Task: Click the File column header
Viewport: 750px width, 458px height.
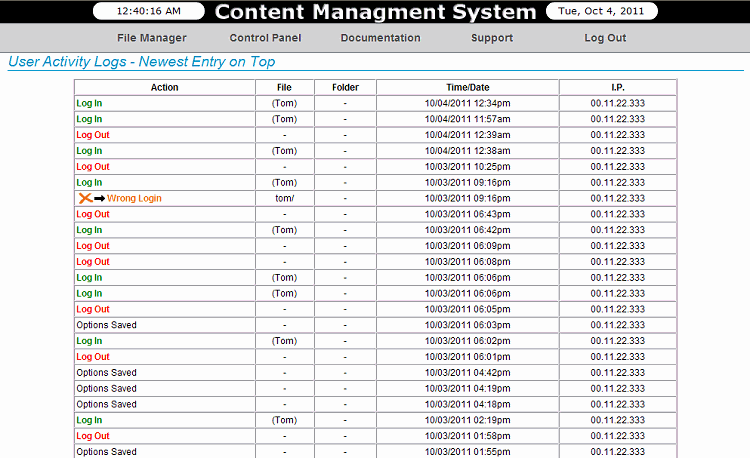Action: [284, 87]
